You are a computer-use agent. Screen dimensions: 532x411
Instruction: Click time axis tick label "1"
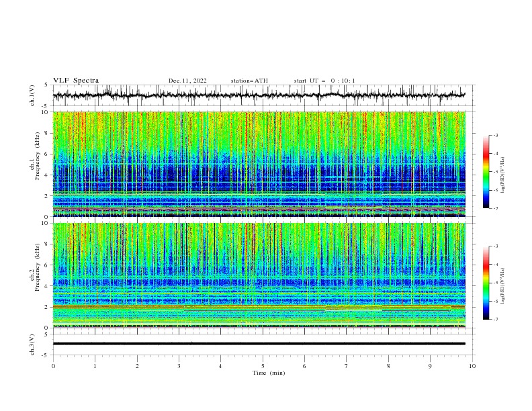point(95,366)
